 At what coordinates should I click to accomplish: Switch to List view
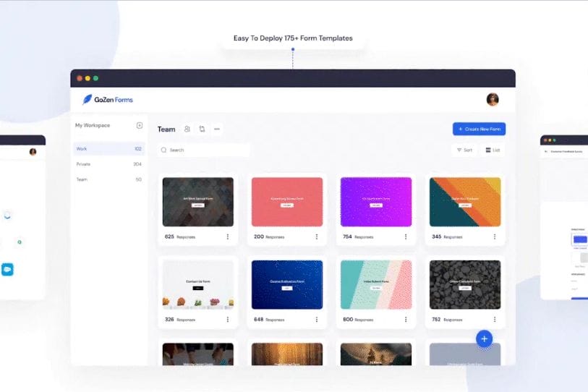click(493, 150)
